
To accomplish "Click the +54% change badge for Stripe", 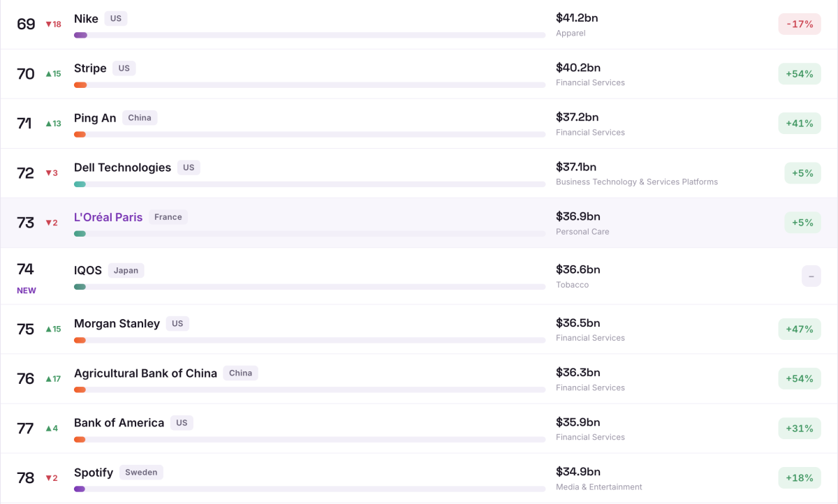I will pyautogui.click(x=800, y=74).
